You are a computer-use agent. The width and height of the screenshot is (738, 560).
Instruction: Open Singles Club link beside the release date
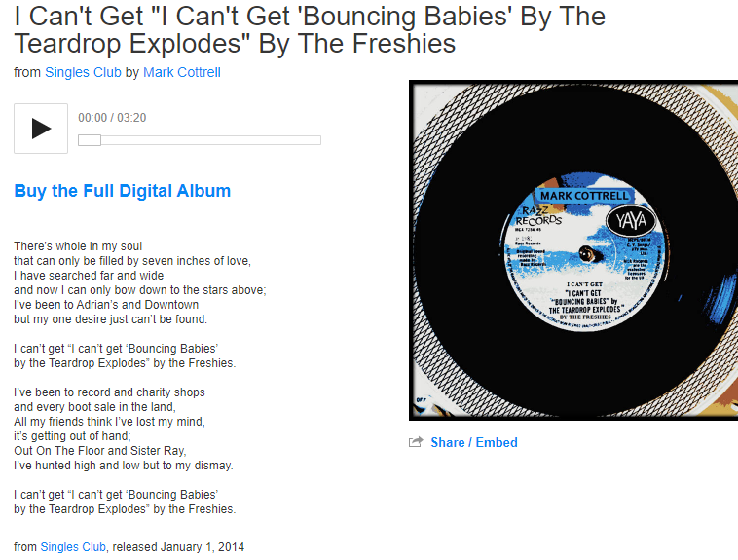point(73,546)
